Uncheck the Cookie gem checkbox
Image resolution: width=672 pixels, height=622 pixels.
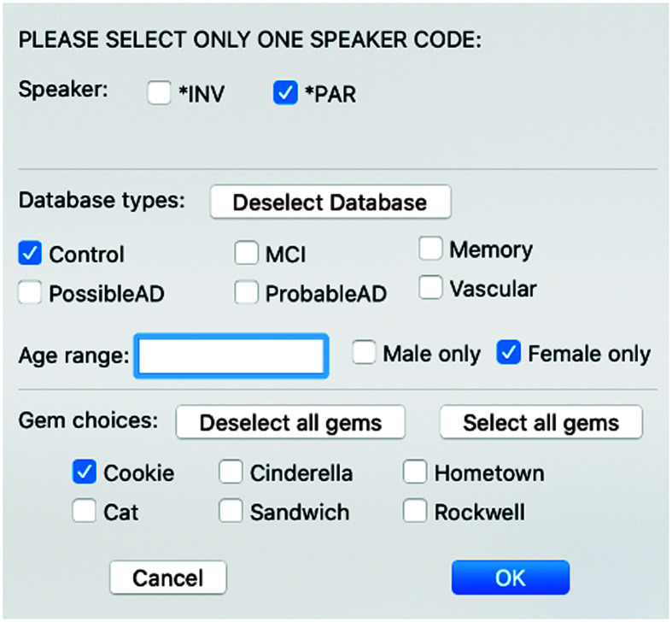pos(84,472)
